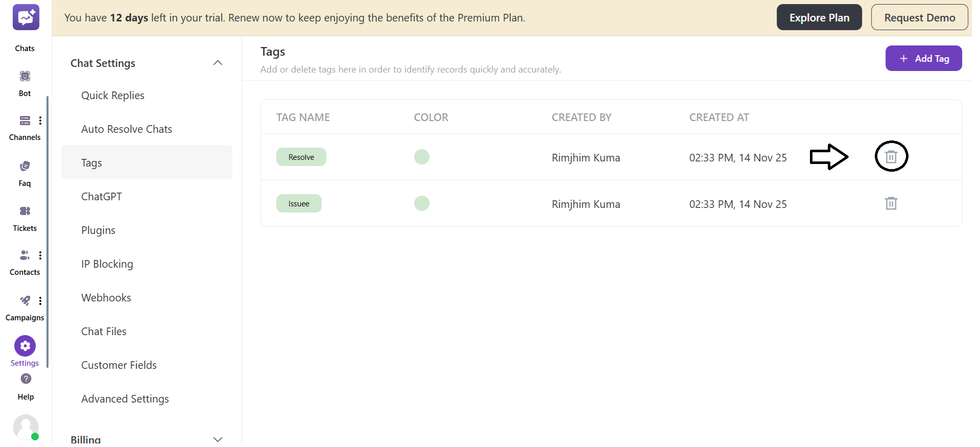This screenshot has height=447, width=980.
Task: Open the Webhooks settings page
Action: tap(106, 298)
